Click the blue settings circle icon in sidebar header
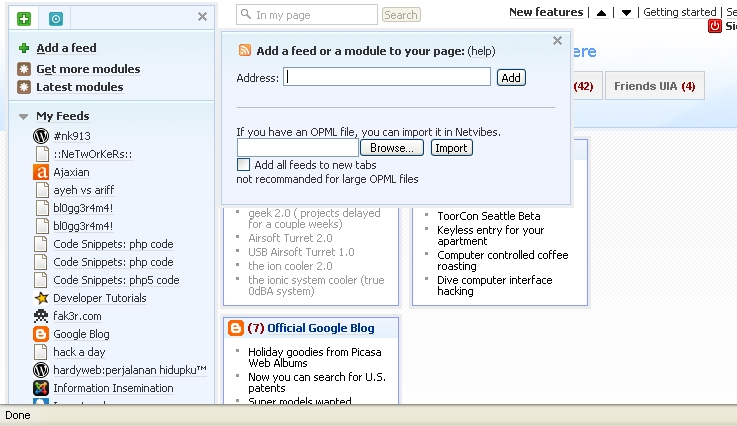Screen dimensions: 737x426 click(x=56, y=18)
